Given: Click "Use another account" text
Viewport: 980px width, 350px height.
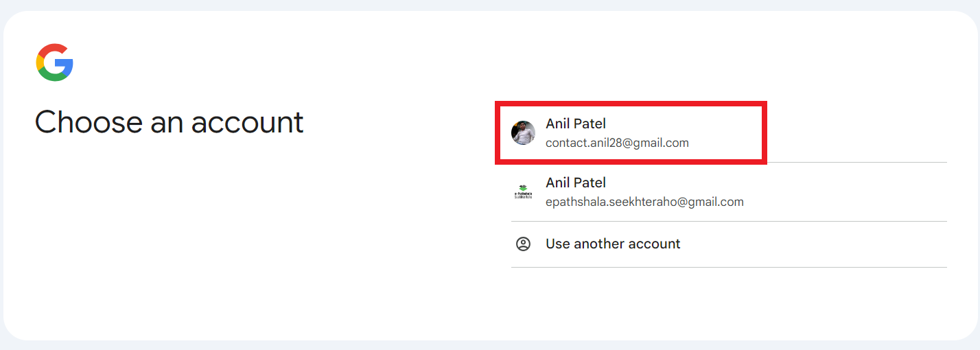Looking at the screenshot, I should [x=613, y=244].
